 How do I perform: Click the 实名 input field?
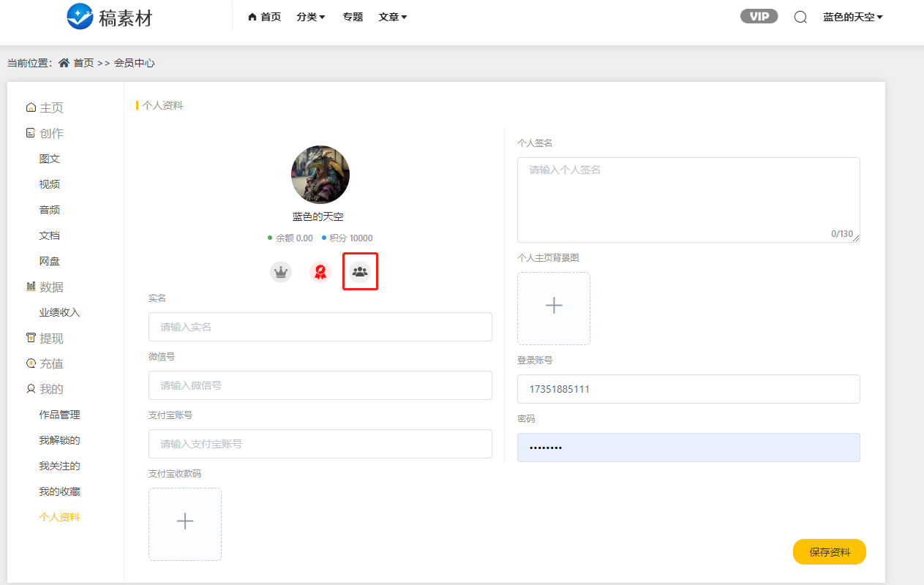[x=320, y=327]
